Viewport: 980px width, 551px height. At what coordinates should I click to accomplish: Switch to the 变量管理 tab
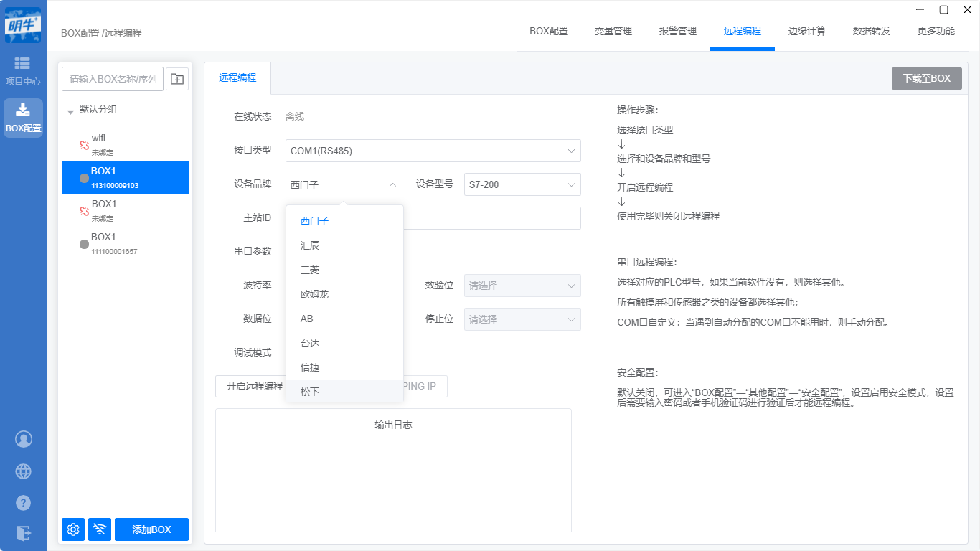613,31
